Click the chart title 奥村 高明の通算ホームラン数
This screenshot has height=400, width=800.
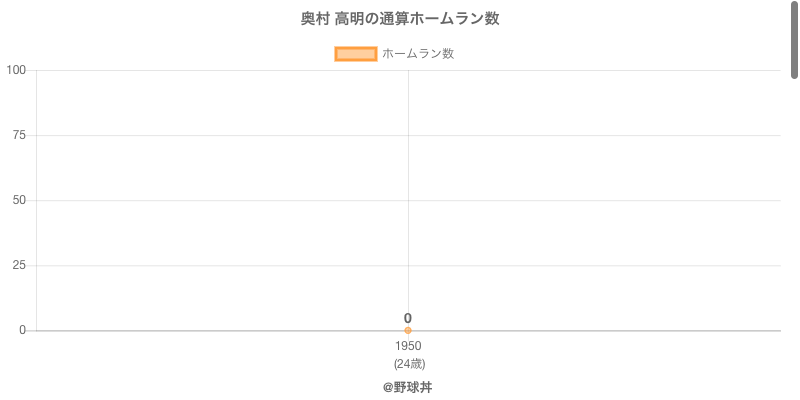(x=400, y=19)
